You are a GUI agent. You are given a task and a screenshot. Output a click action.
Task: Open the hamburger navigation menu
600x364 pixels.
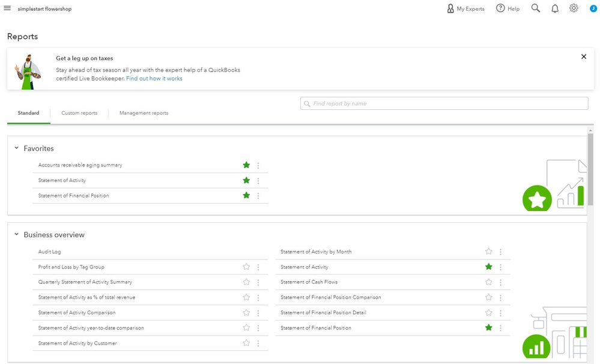(7, 8)
